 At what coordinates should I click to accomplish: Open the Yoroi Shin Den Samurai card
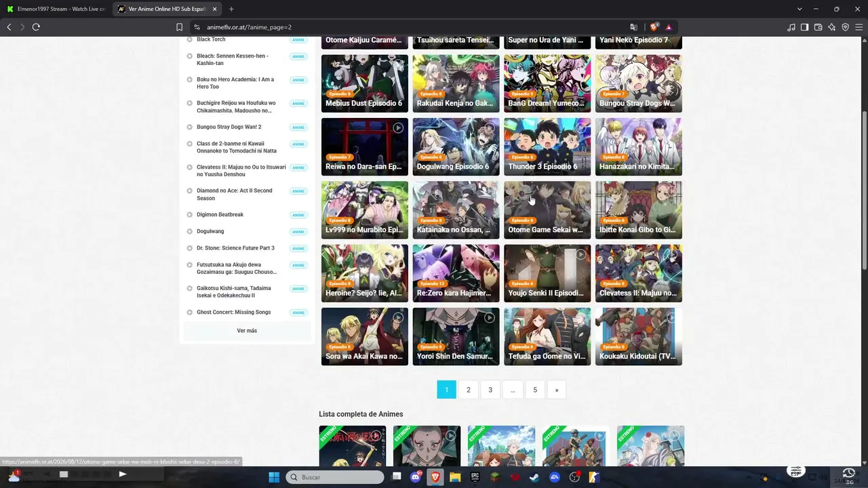coord(456,337)
